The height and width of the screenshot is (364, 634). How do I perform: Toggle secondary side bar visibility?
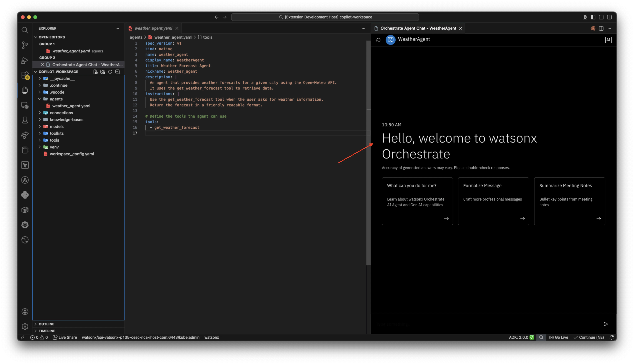point(609,17)
